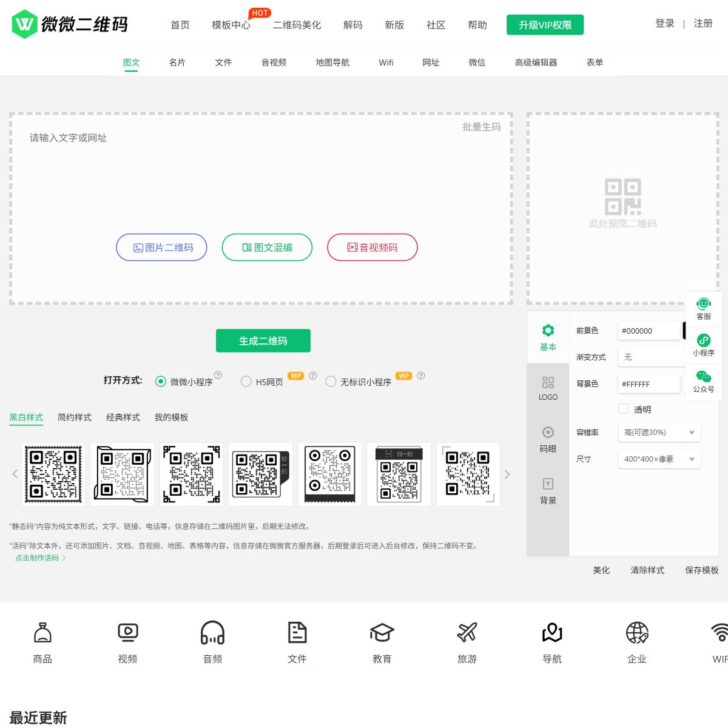Open the 公众号 WeChat icon

(704, 377)
